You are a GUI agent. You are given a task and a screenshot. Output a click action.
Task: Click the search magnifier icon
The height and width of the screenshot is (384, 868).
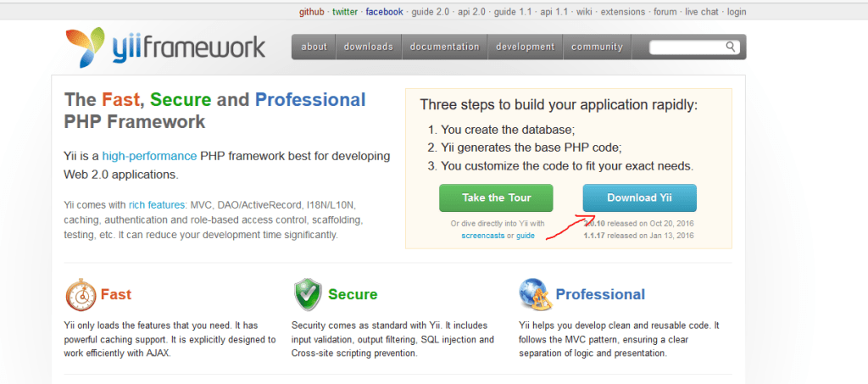[x=731, y=47]
